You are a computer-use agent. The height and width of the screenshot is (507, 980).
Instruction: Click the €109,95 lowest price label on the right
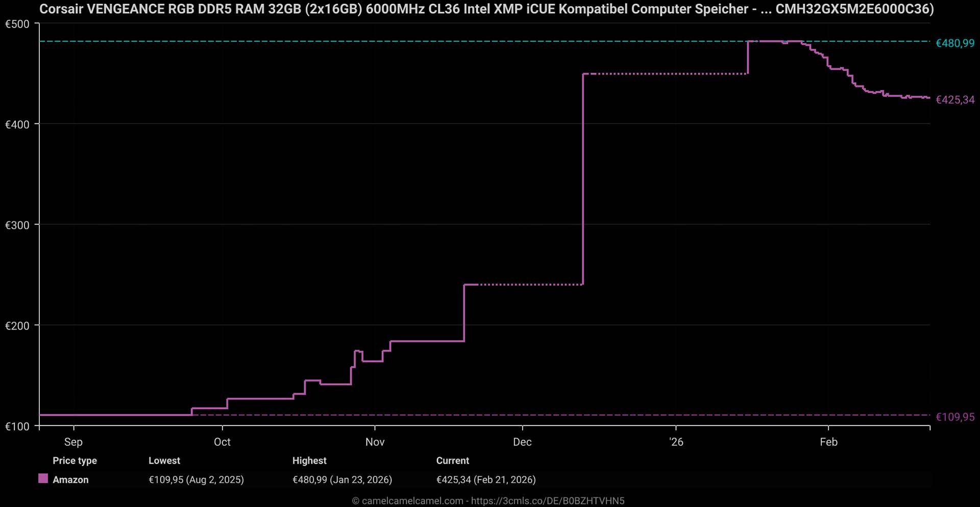point(954,417)
